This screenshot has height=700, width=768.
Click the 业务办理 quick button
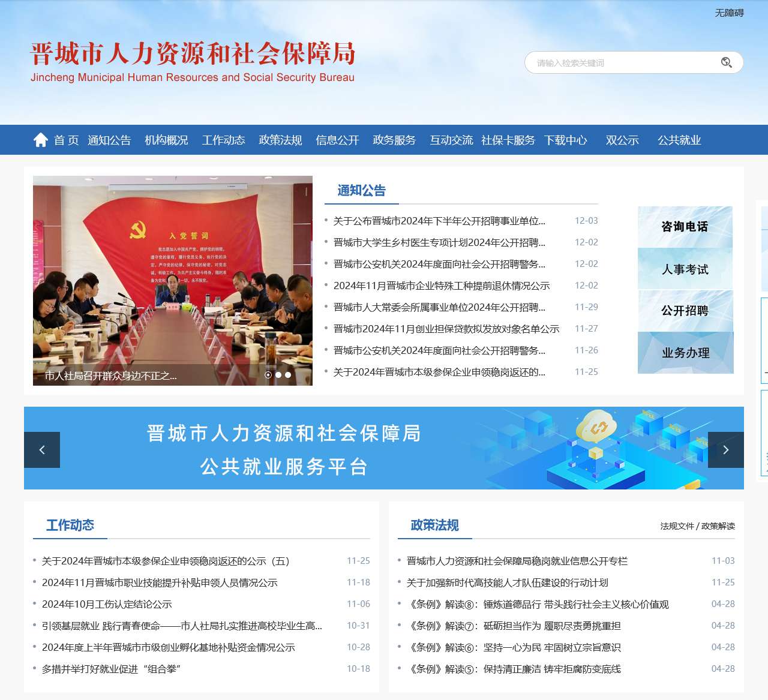[685, 353]
